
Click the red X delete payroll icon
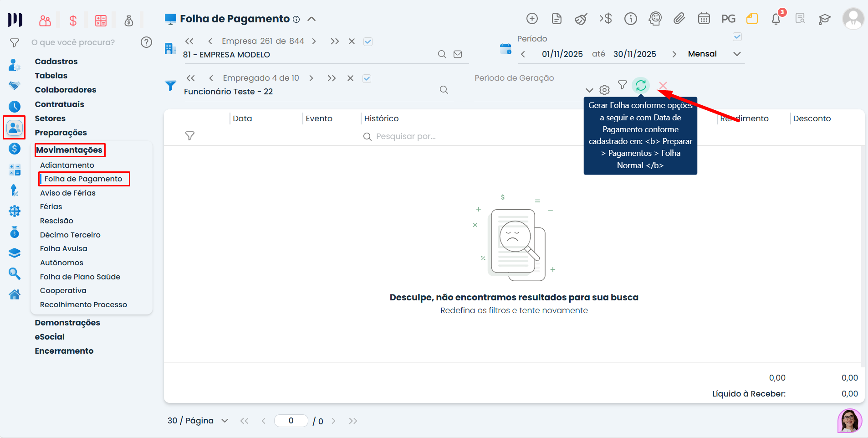click(x=663, y=85)
